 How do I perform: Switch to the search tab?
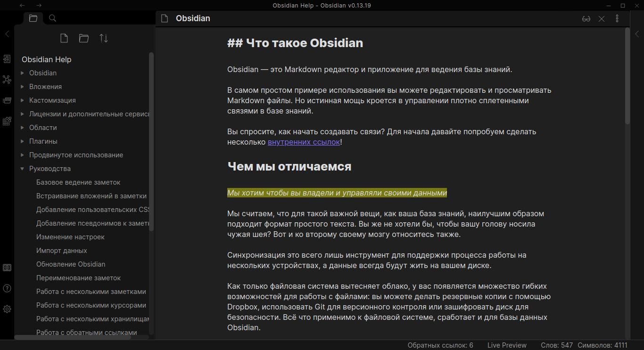(x=53, y=18)
